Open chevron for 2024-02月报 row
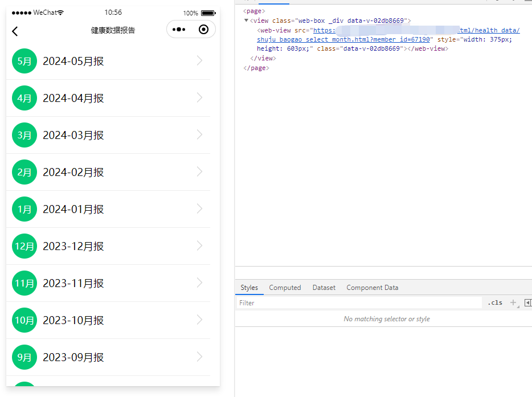Screen dimensions: 532x397 [x=199, y=171]
